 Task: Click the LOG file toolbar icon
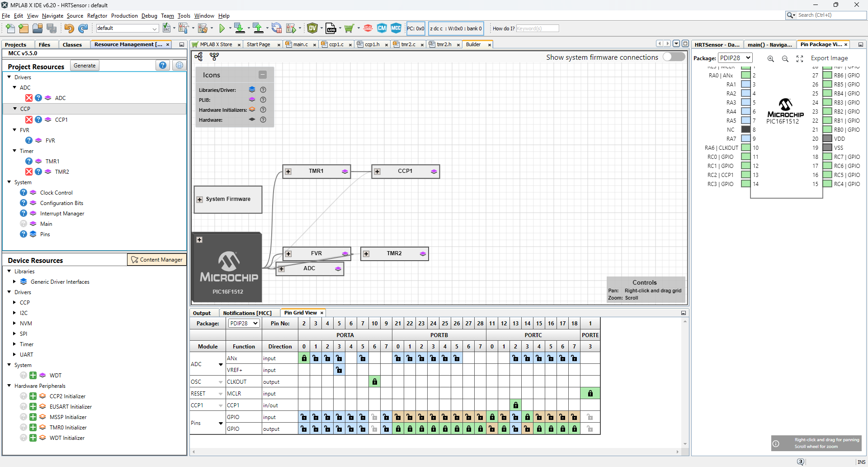(x=331, y=29)
